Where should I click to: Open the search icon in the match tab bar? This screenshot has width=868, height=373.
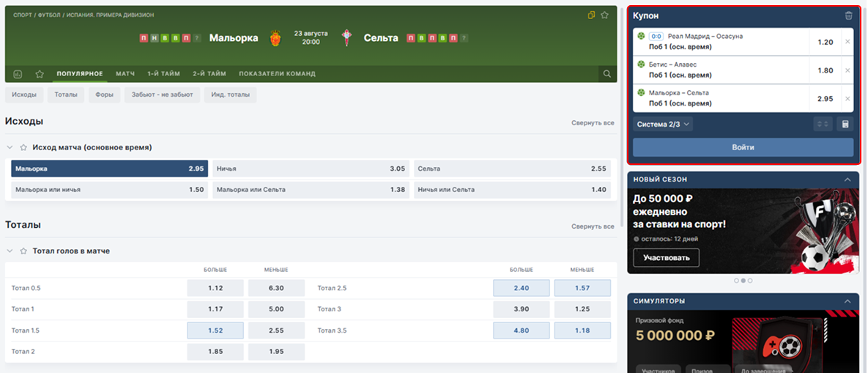point(607,74)
